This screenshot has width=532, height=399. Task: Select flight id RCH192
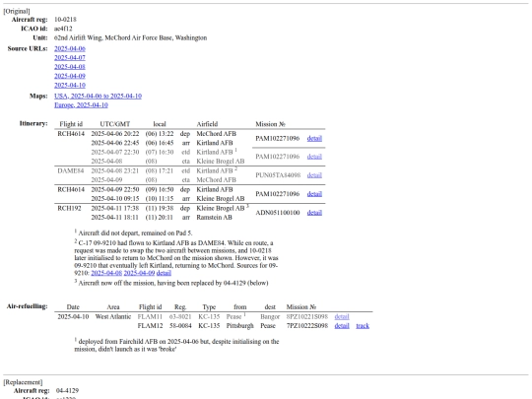[x=69, y=208]
